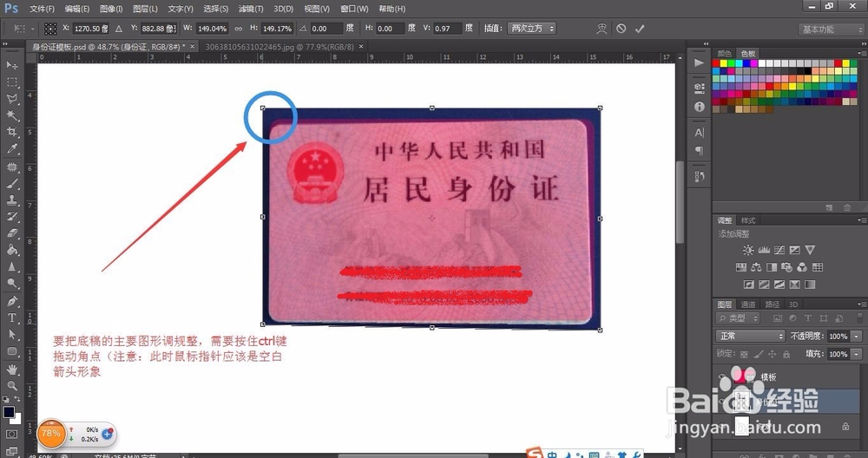Switch to the 通道 channels tab
The width and height of the screenshot is (868, 458).
(748, 304)
